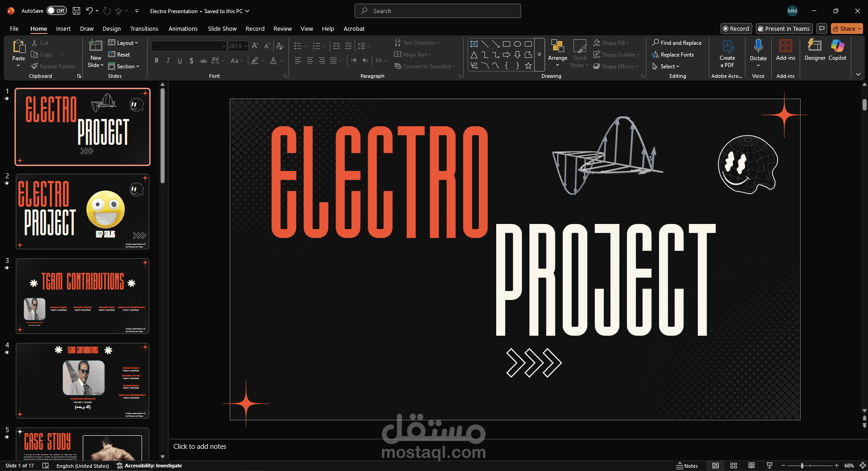Click the Record button at top right
868x471 pixels.
coord(736,29)
